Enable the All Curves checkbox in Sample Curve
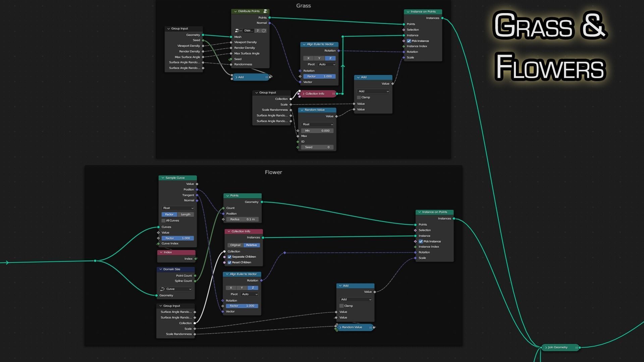The width and height of the screenshot is (644, 362). [x=164, y=221]
